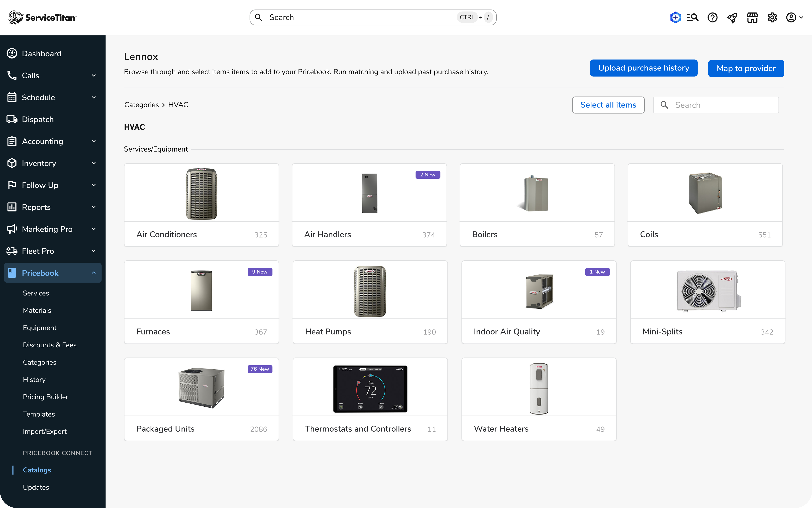Go to Categories breadcrumb link
The width and height of the screenshot is (812, 508).
coord(141,105)
